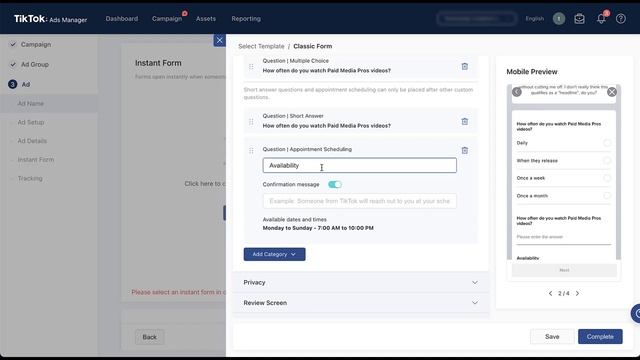Click the Select Template breadcrumb

point(261,47)
